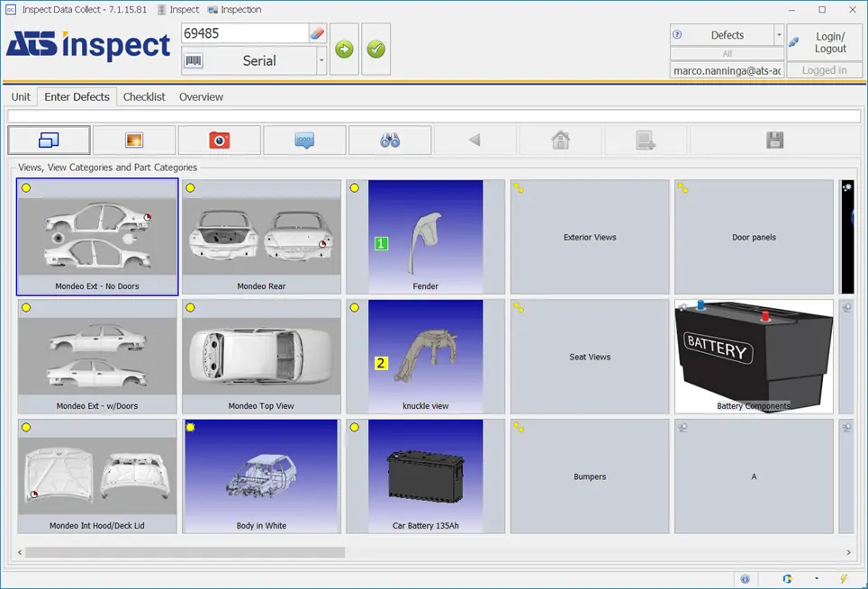Click the back arrow toolbar button
This screenshot has width=868, height=589.
(475, 140)
